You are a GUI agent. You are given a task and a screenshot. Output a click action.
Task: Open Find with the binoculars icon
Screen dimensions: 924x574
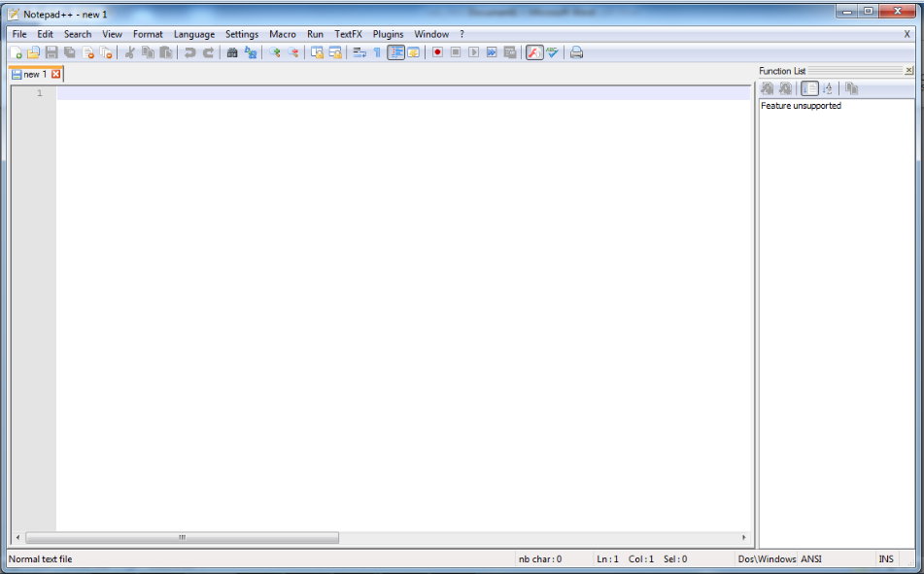pyautogui.click(x=232, y=52)
